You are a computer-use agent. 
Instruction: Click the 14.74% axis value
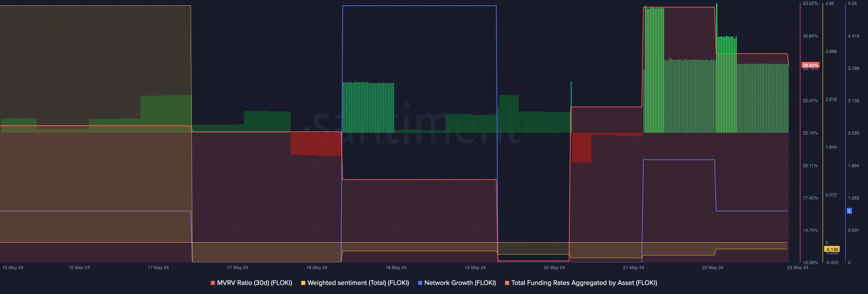coord(810,230)
